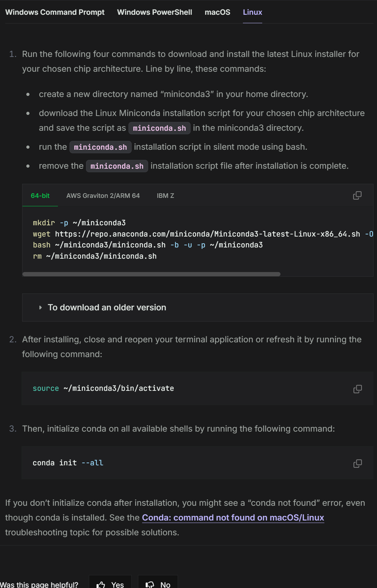Copy the source activate command

tap(357, 389)
